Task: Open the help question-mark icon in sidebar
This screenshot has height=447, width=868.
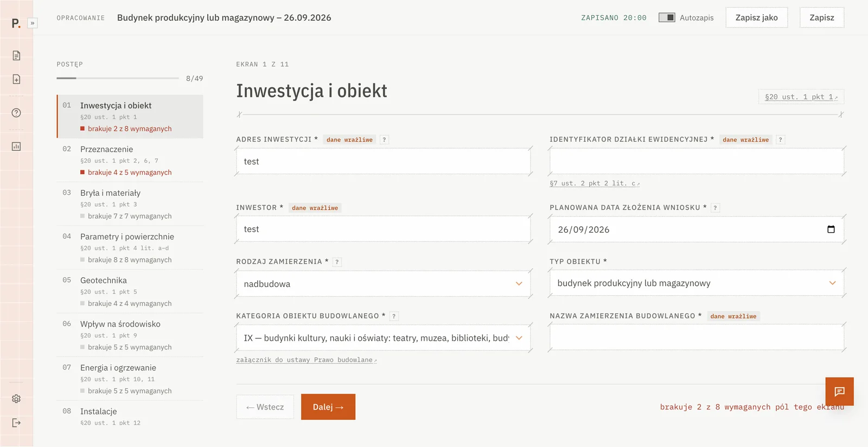Action: pos(16,113)
